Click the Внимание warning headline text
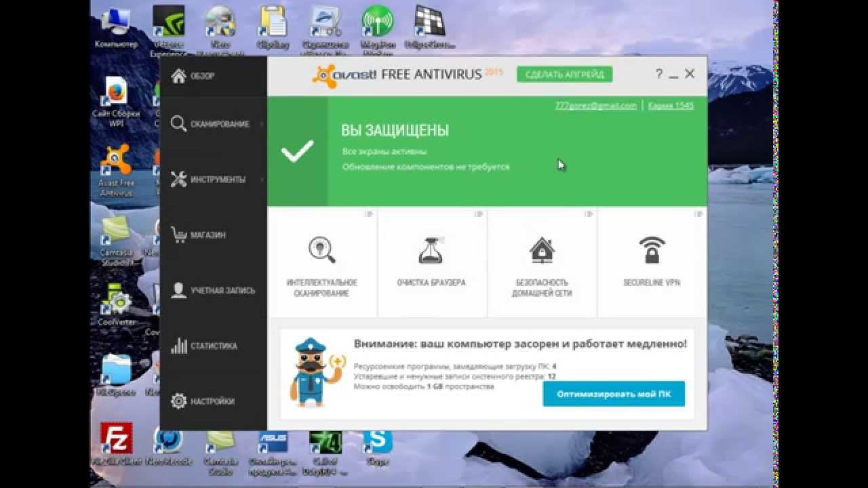 point(520,344)
